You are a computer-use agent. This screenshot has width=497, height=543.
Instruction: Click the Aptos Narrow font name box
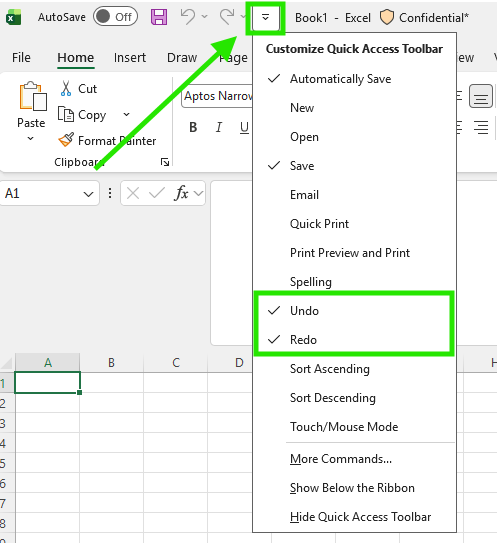pos(217,96)
